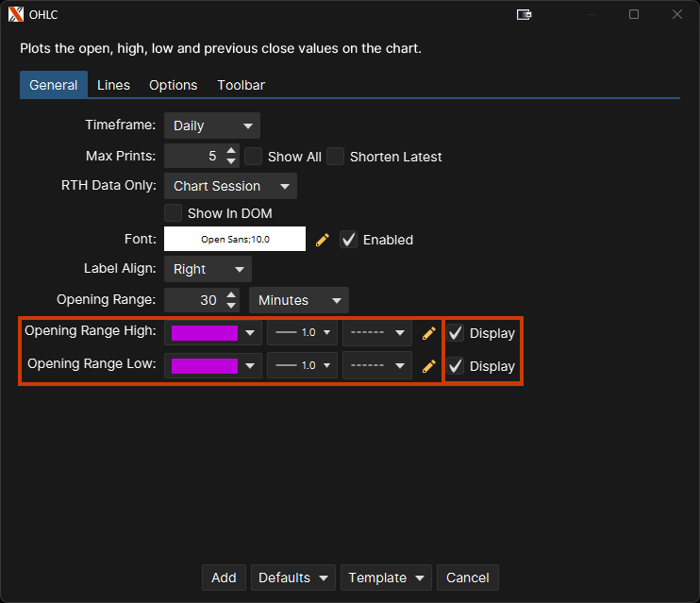Toggle the Shorten Latest checkbox
Image resolution: width=700 pixels, height=603 pixels.
[336, 157]
